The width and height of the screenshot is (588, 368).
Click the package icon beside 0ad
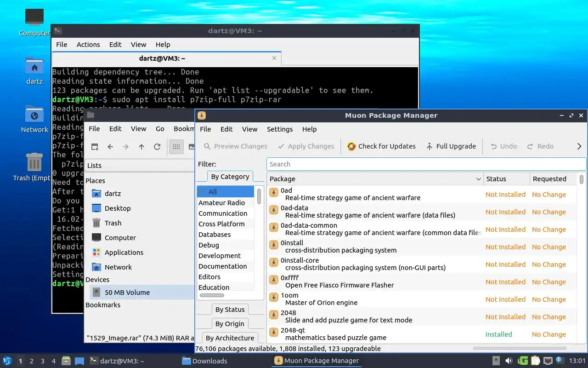tap(274, 192)
